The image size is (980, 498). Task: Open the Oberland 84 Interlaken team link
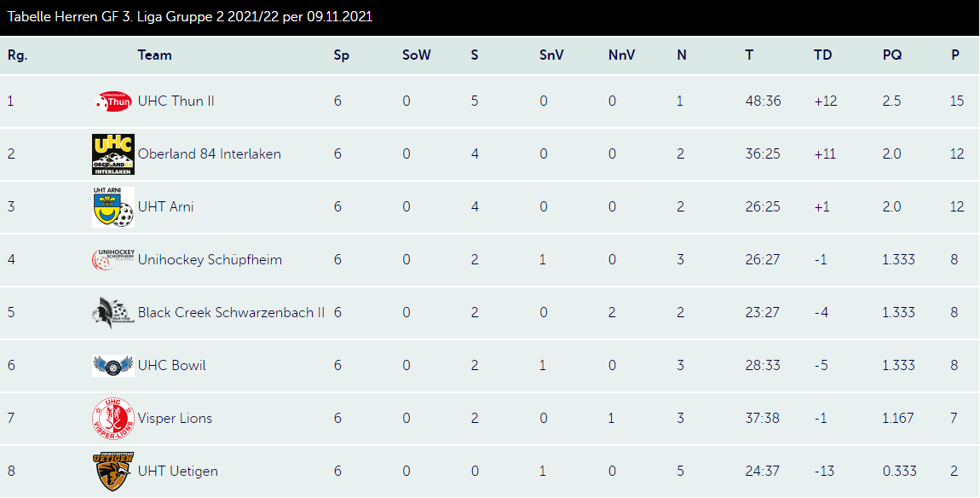[210, 153]
